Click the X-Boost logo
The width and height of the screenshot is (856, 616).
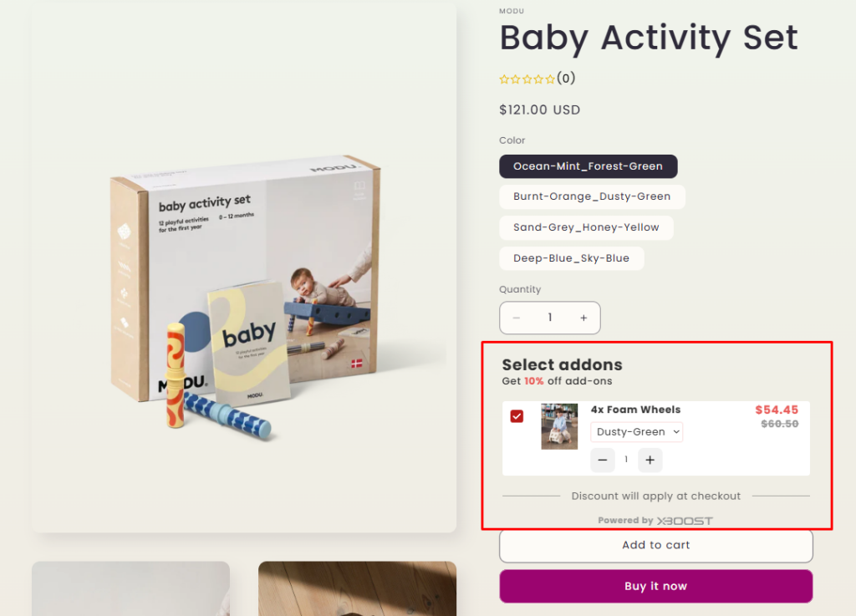click(684, 521)
